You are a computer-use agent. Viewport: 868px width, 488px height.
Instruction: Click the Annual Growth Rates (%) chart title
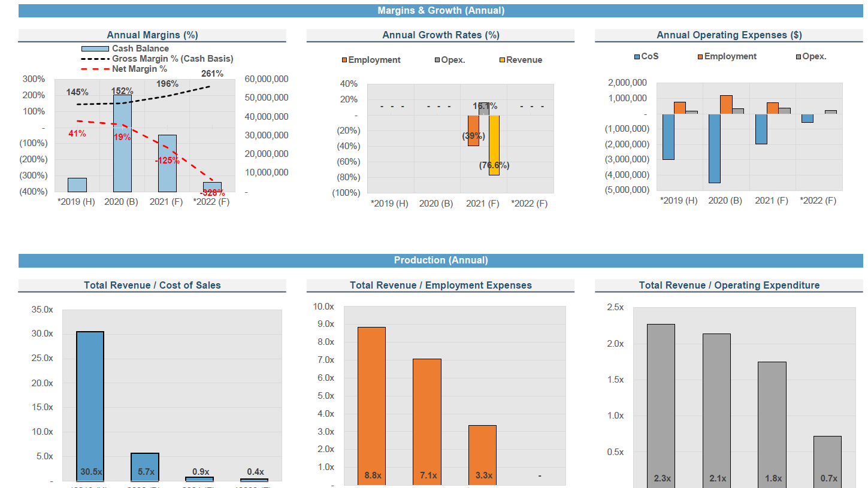click(440, 35)
